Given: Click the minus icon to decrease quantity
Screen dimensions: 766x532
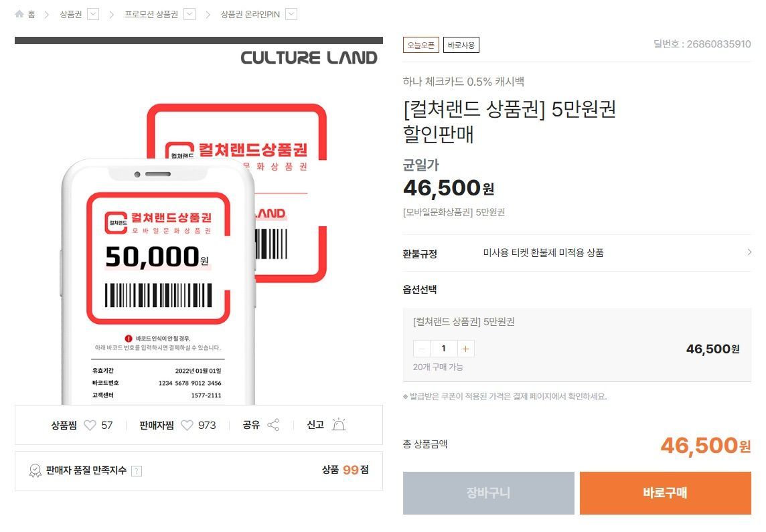Looking at the screenshot, I should coord(421,348).
